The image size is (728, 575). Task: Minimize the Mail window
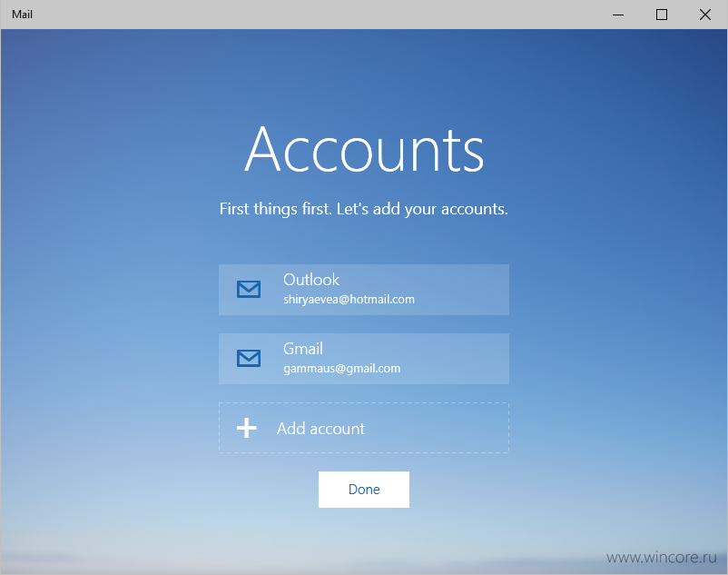click(618, 15)
